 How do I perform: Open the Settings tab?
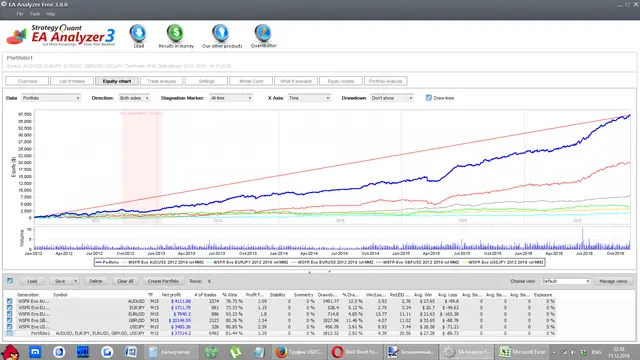206,81
